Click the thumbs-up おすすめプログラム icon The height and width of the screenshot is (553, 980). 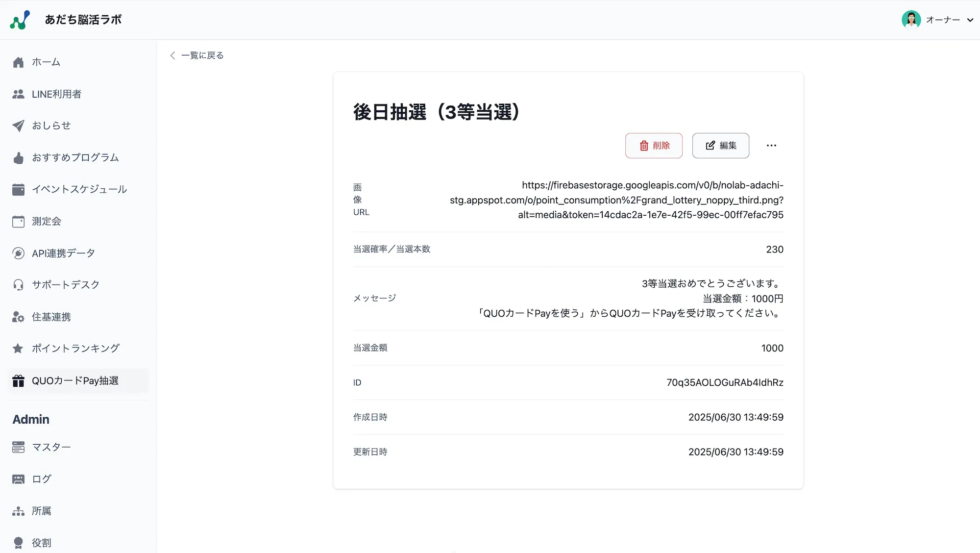pos(18,158)
